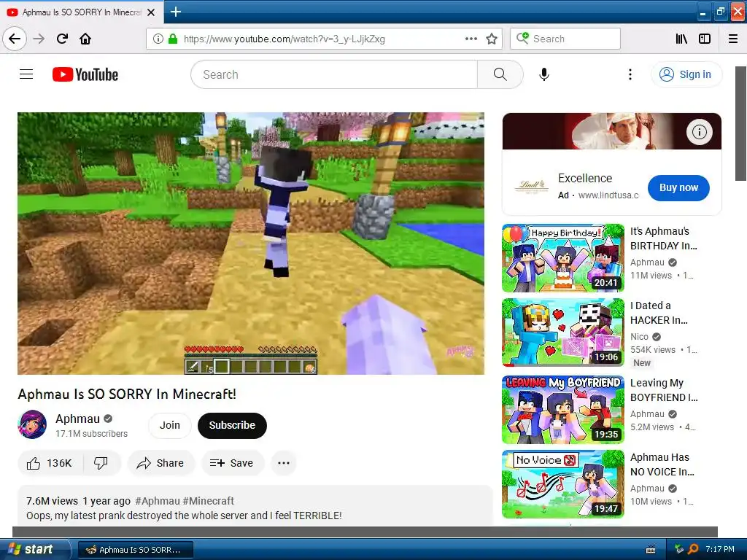Select the Aphmau Is SO SORRY browser tab
The width and height of the screenshot is (747, 560).
(82, 12)
